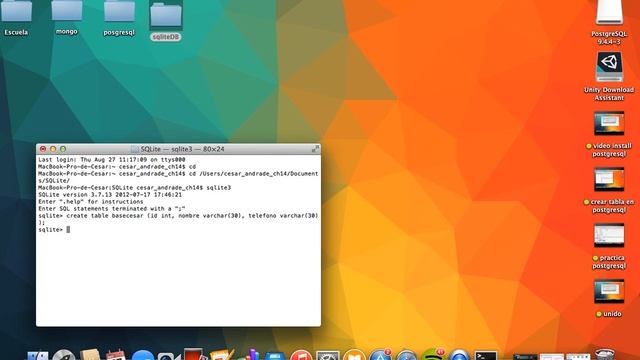Click the Terminal title 'SQLite — sqlite3 — 80×24'
Image resolution: width=640 pixels, height=360 pixels.
pos(182,149)
